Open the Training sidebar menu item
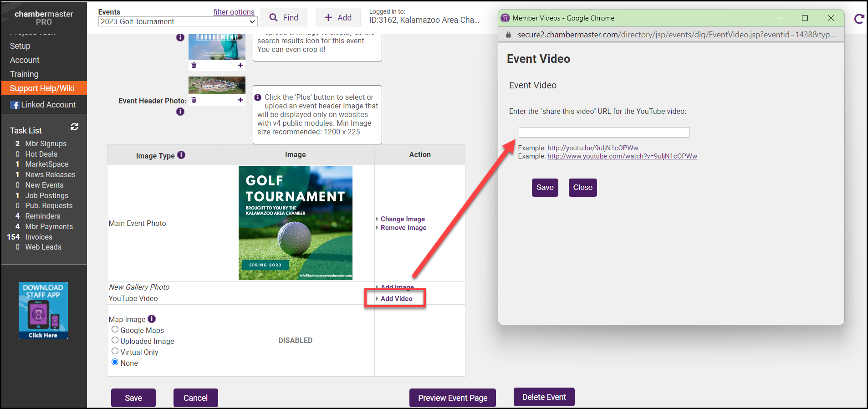868x409 pixels. [24, 74]
